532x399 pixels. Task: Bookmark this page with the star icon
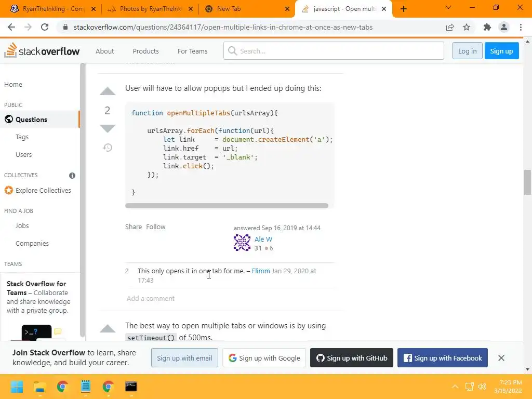click(x=467, y=27)
